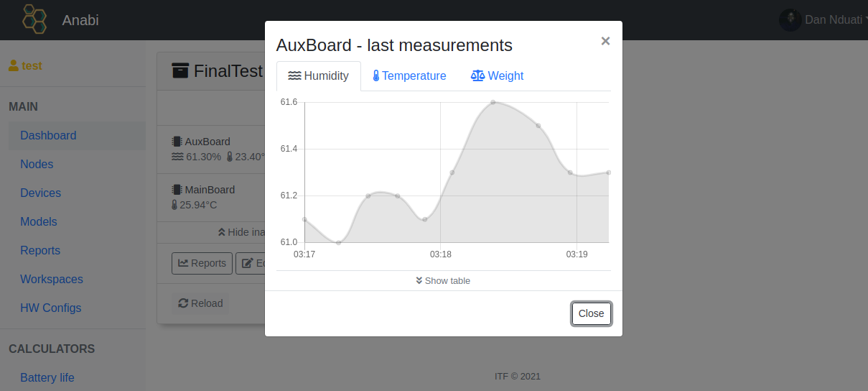
Task: Click the Reload button
Action: point(200,303)
